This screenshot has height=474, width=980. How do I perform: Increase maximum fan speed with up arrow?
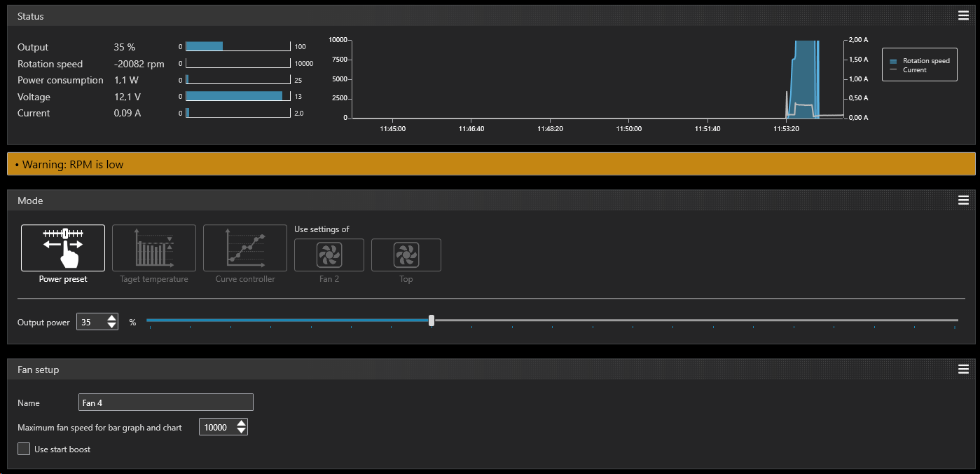(242, 423)
